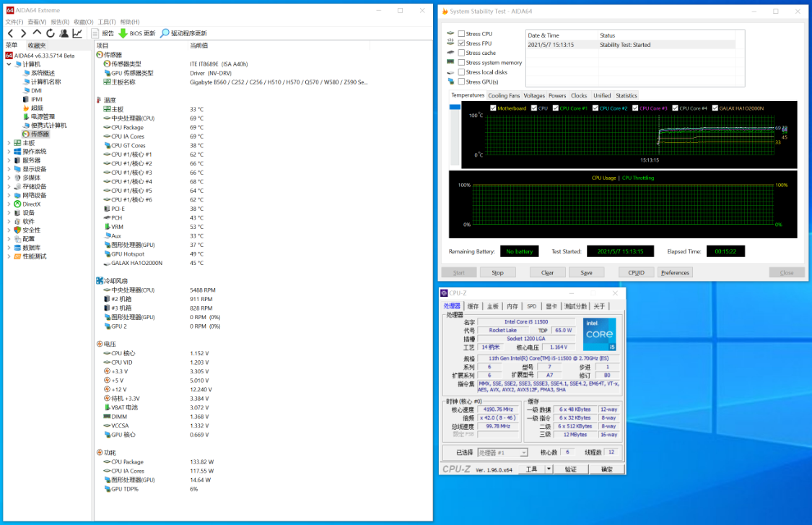Select 电源管理 power management tree item

pyautogui.click(x=39, y=116)
